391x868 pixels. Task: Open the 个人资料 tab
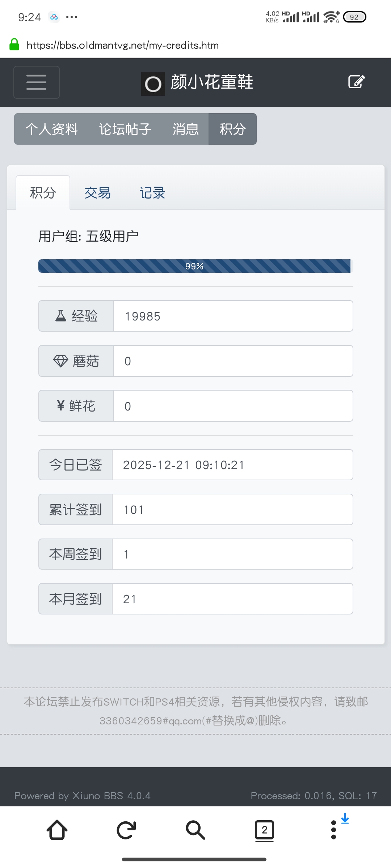(x=52, y=129)
